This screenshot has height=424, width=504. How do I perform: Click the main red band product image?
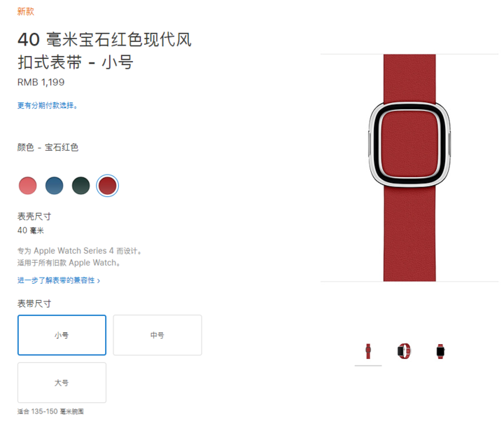[409, 167]
